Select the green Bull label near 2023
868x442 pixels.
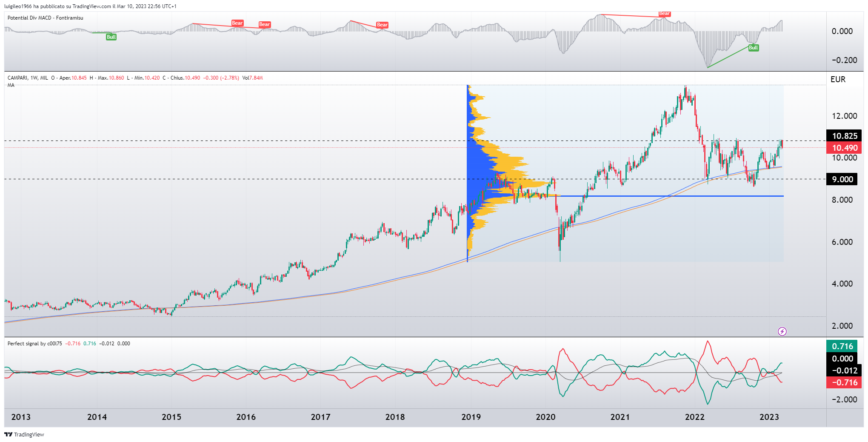(753, 48)
